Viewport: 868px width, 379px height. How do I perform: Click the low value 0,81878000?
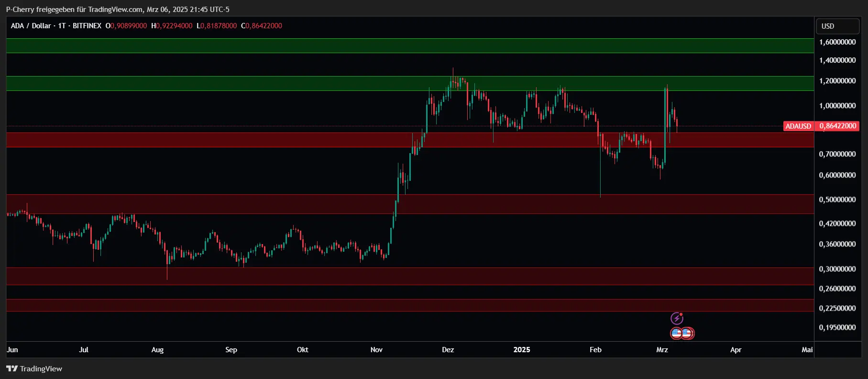pyautogui.click(x=219, y=26)
